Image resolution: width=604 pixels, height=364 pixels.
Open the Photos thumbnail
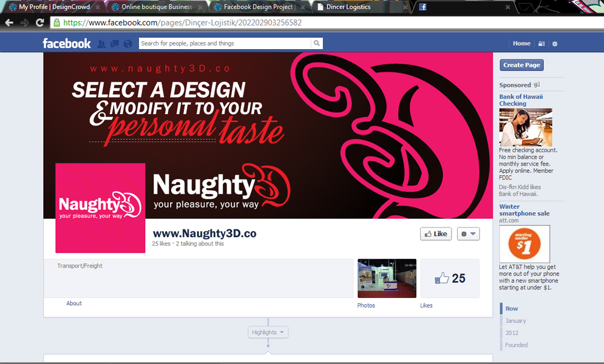pos(387,278)
